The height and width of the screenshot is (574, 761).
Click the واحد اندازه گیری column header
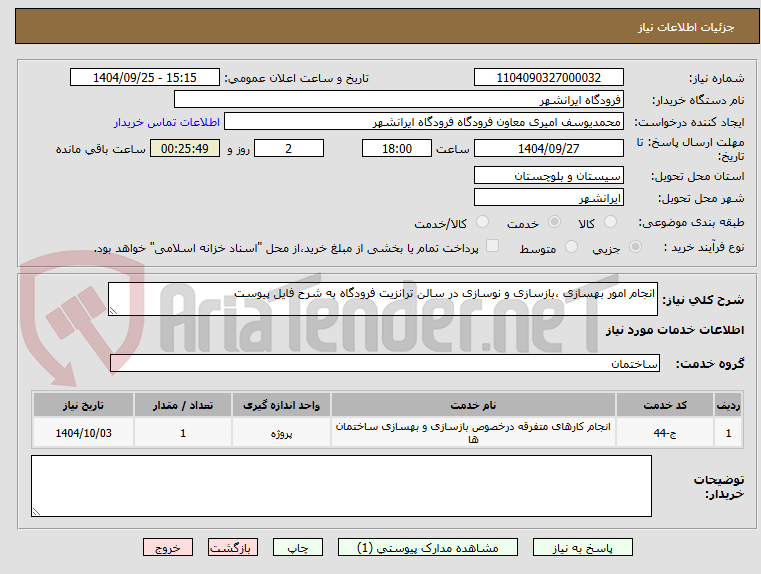click(281, 405)
